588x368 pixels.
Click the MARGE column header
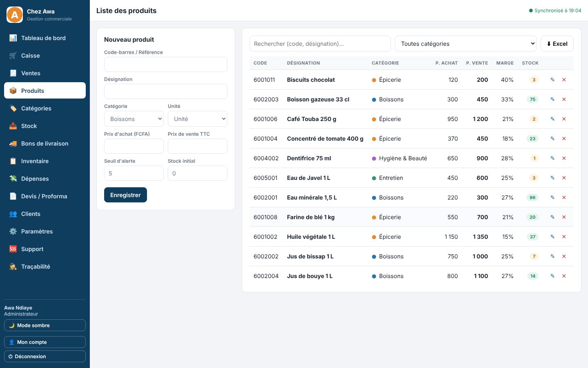coord(505,63)
